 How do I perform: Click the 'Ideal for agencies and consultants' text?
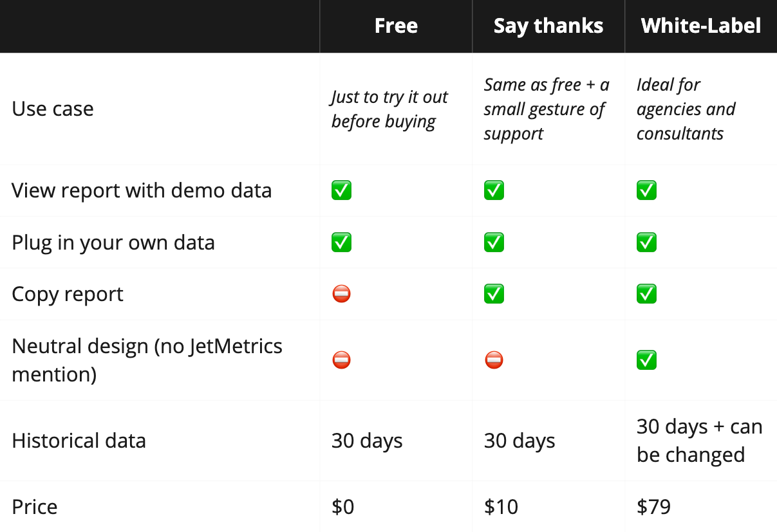tap(686, 109)
